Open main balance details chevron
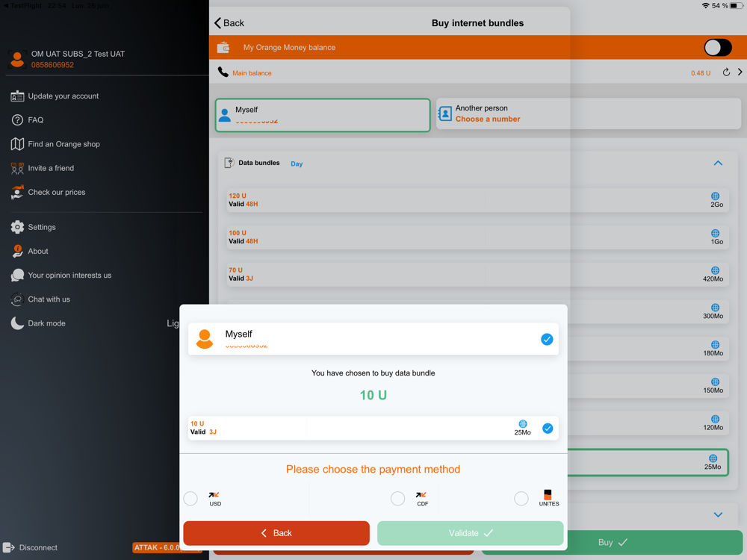 [x=740, y=72]
